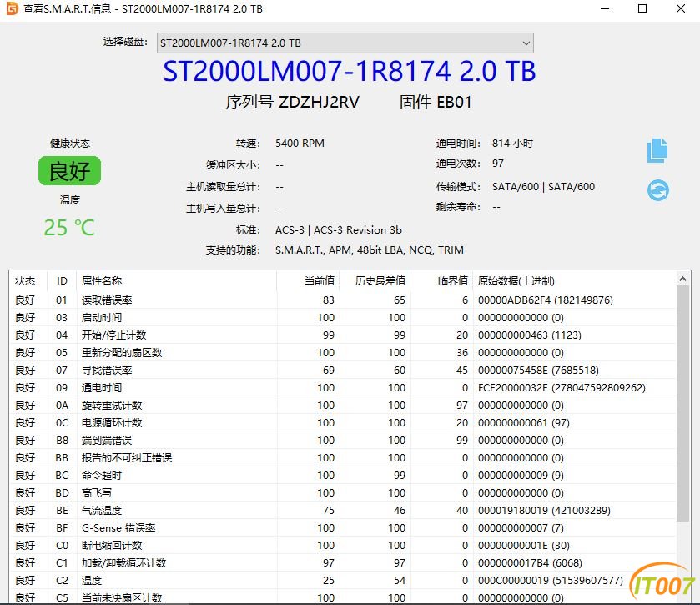Click the copy S.M.A.R.T. info icon
This screenshot has height=605, width=700.
[657, 150]
